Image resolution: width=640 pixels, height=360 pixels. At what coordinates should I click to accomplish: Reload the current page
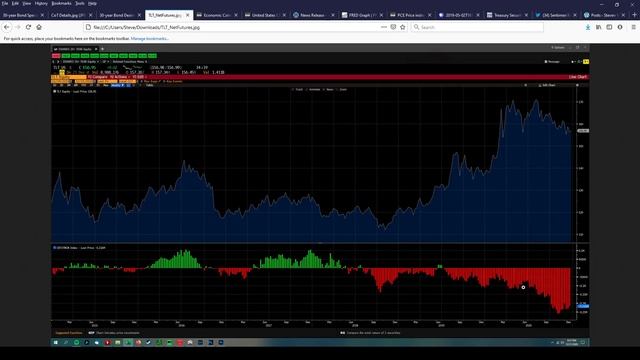pos(28,27)
